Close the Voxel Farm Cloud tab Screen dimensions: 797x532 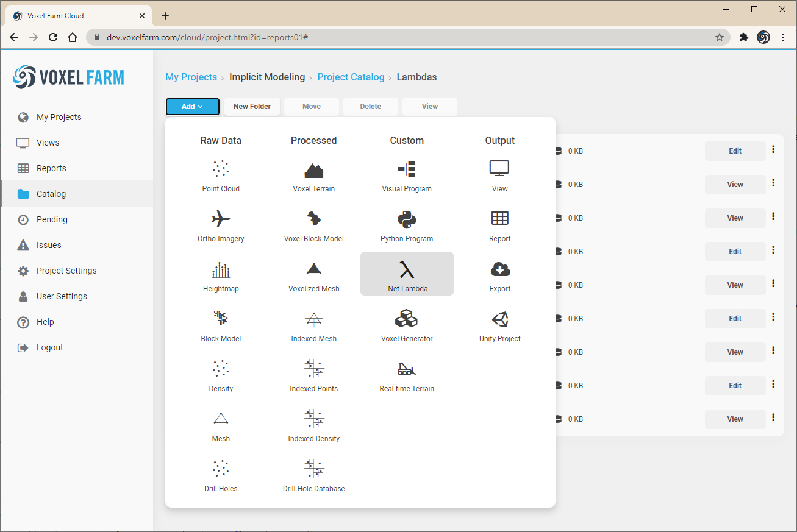pyautogui.click(x=142, y=16)
